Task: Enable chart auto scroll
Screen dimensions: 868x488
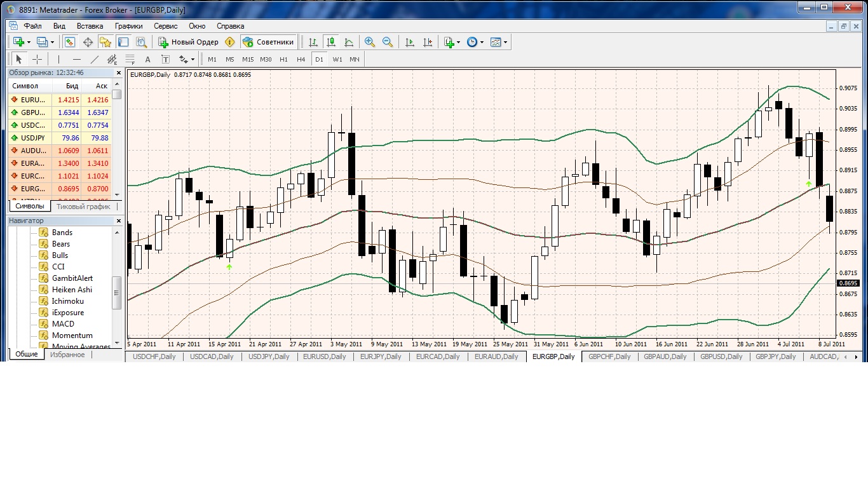Action: click(x=410, y=42)
